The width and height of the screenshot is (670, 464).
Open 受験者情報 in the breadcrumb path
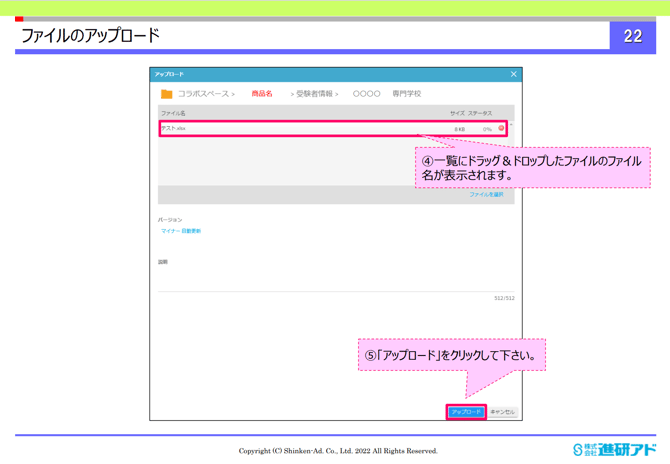click(314, 94)
